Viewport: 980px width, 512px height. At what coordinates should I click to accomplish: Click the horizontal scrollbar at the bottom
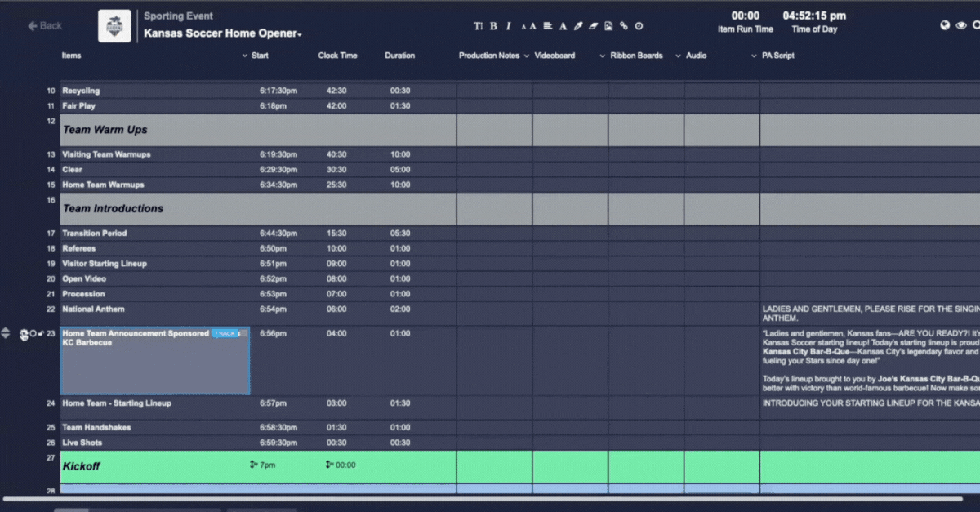coord(482,499)
